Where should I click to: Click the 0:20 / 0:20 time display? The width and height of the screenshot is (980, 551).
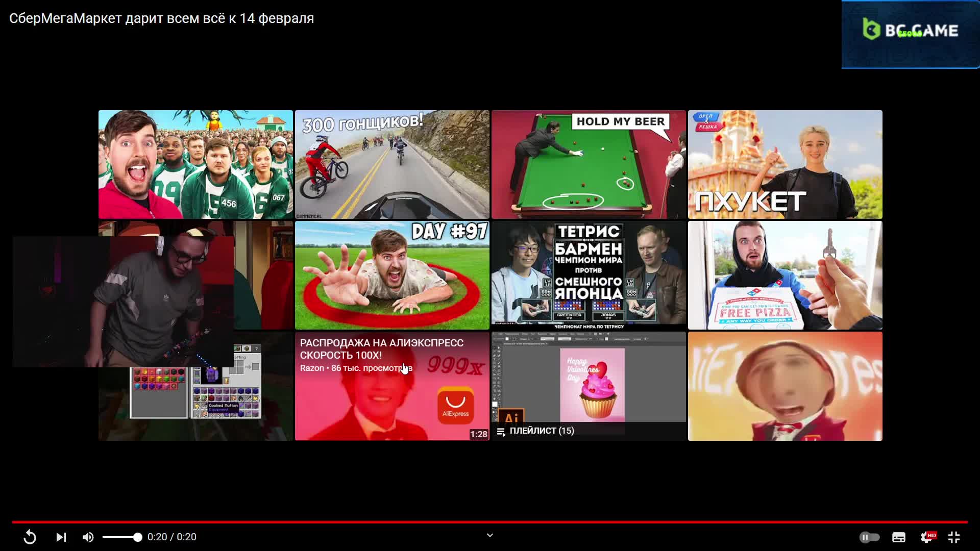pyautogui.click(x=172, y=537)
